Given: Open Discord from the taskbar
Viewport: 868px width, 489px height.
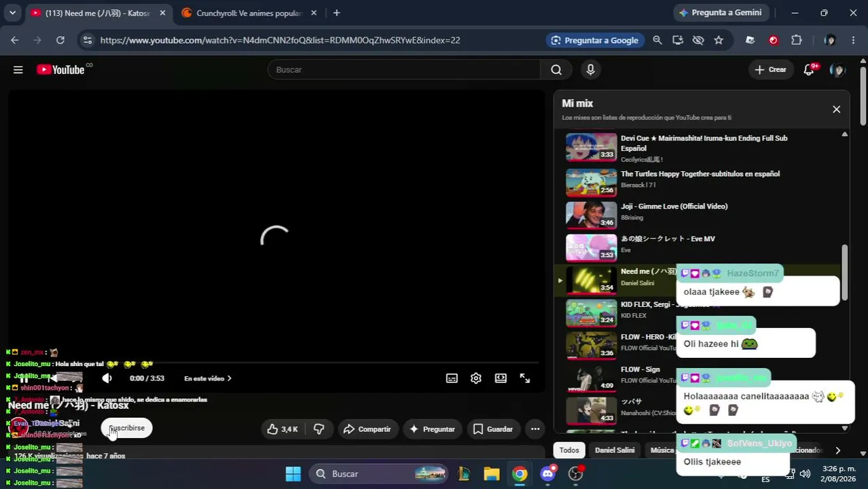Looking at the screenshot, I should click(x=547, y=473).
